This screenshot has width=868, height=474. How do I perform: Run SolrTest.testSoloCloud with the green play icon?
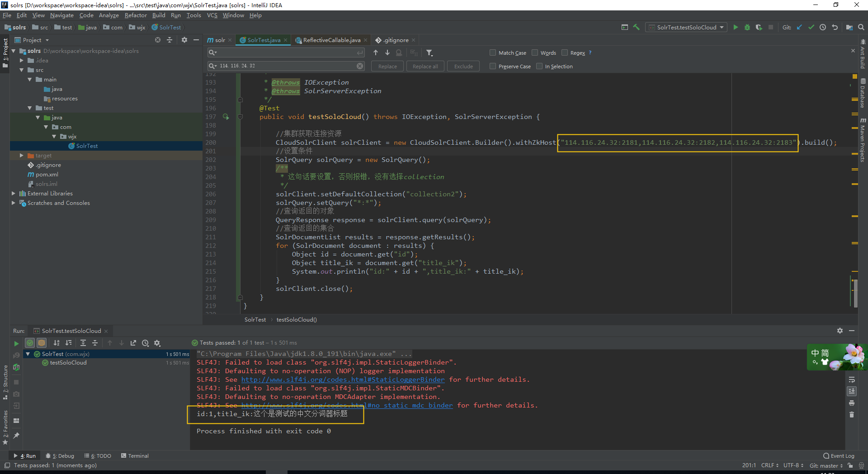tap(736, 27)
